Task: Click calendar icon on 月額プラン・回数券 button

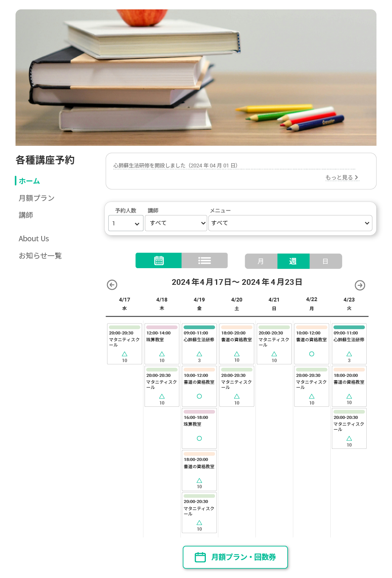Action: coord(200,557)
